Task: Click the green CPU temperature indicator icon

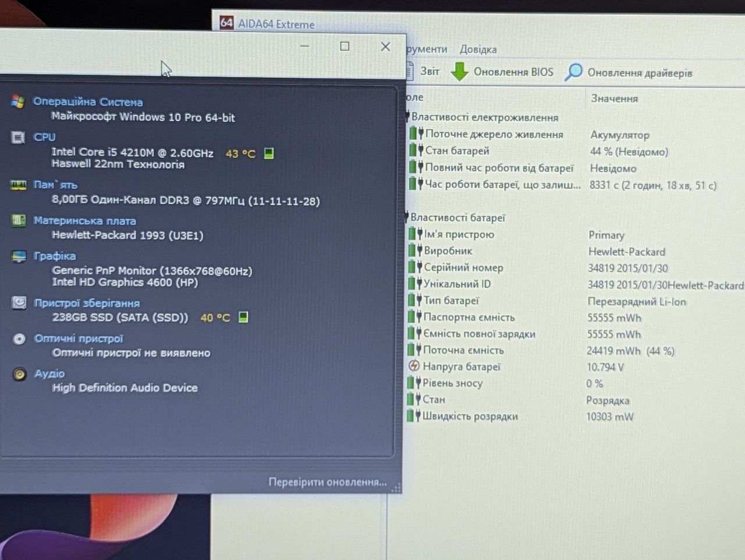Action: point(269,154)
